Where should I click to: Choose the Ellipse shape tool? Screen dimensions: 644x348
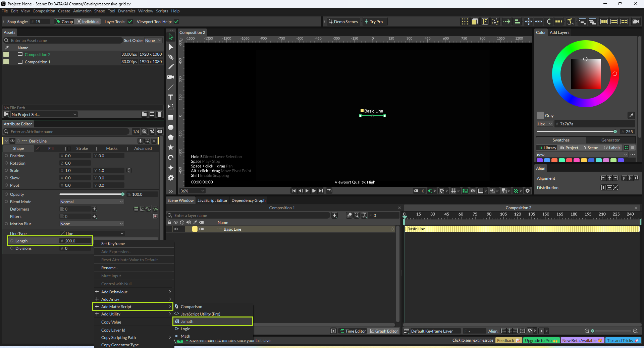[171, 127]
